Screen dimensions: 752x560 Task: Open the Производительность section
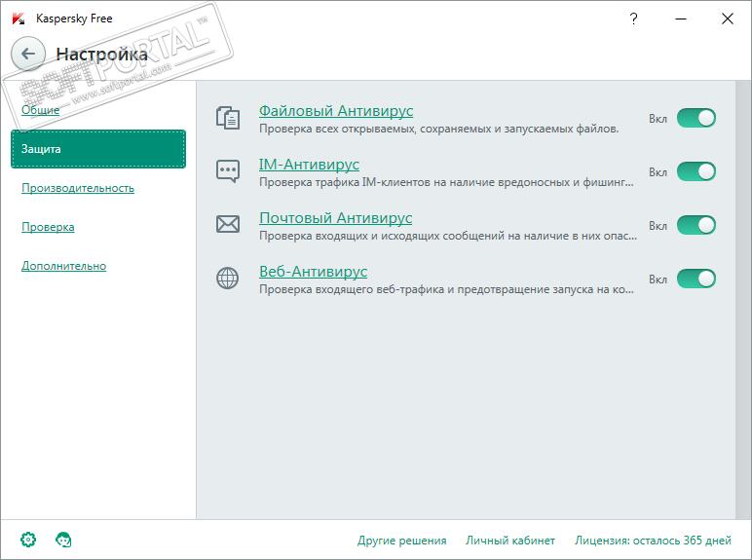[78, 188]
